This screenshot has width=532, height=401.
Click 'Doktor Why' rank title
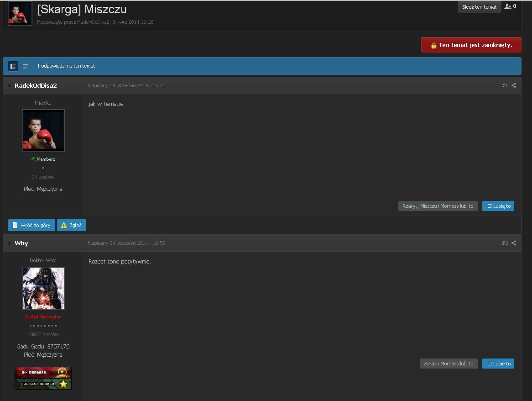(43, 260)
